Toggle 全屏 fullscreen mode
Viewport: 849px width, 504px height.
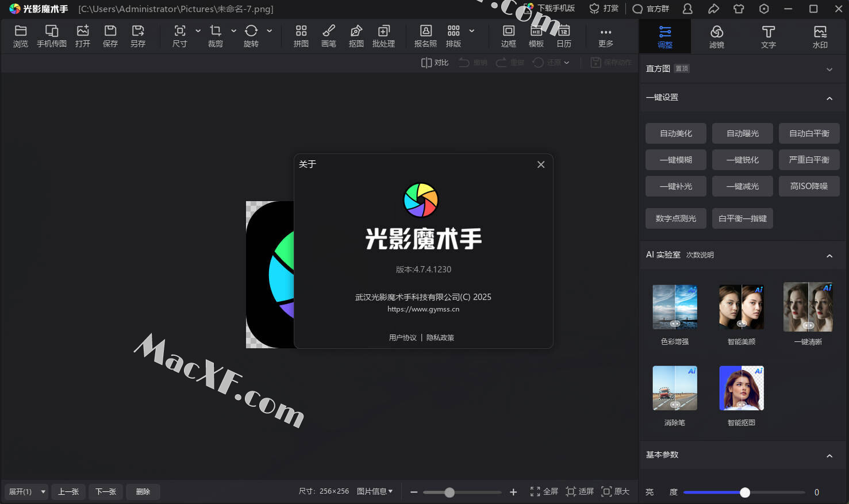coord(544,491)
